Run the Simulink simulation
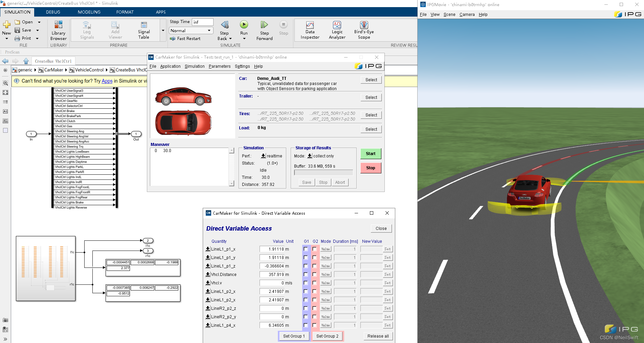Viewport: 644px width, 343px height. (x=244, y=25)
